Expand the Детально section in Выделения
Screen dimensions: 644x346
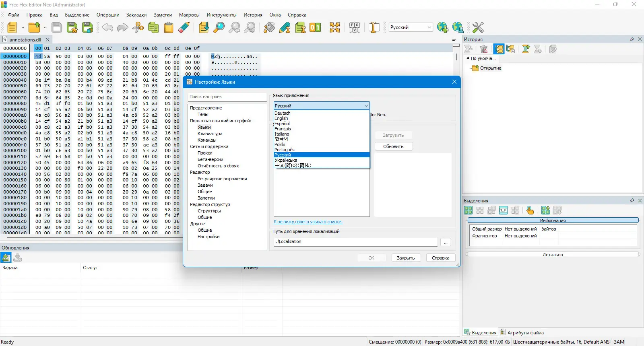point(553,255)
